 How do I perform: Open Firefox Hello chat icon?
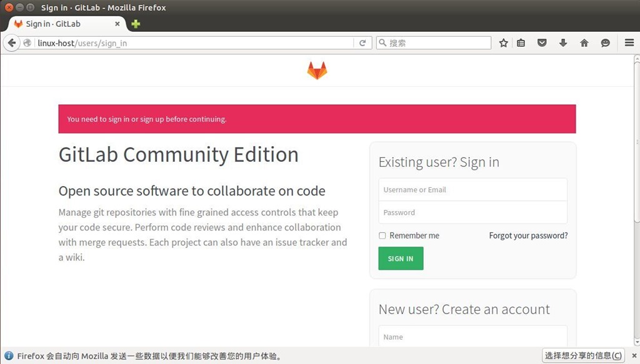(605, 42)
